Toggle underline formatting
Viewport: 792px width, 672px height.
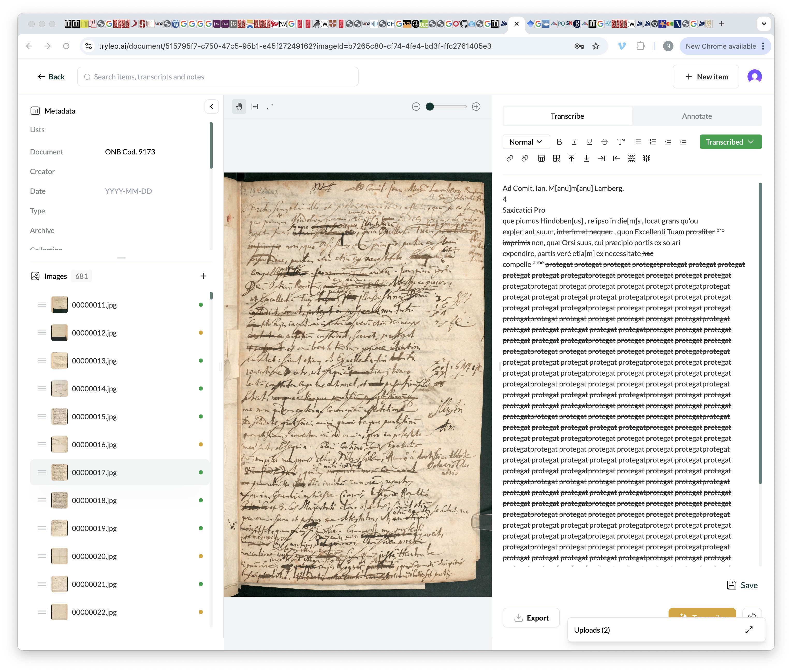[x=589, y=142]
